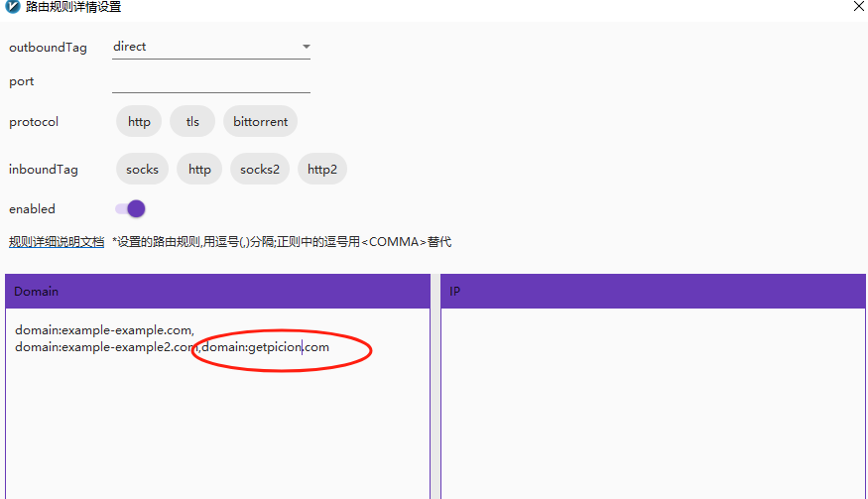Click the outboundTag dropdown arrow
The image size is (868, 499).
coord(306,47)
